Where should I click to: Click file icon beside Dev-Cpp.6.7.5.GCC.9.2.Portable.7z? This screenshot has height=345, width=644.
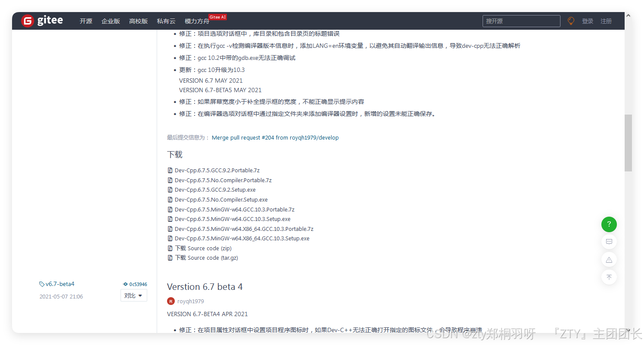click(x=170, y=171)
